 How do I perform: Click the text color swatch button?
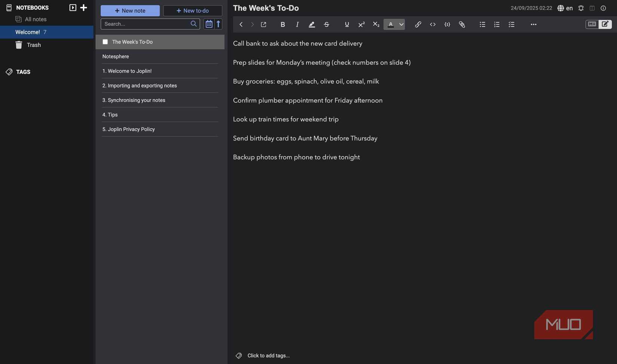pyautogui.click(x=391, y=24)
